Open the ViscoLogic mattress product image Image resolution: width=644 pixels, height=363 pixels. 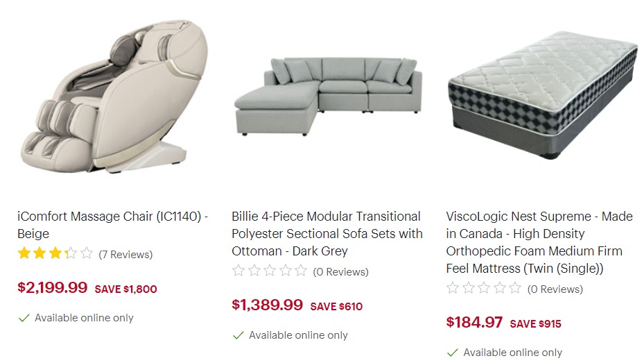click(543, 95)
